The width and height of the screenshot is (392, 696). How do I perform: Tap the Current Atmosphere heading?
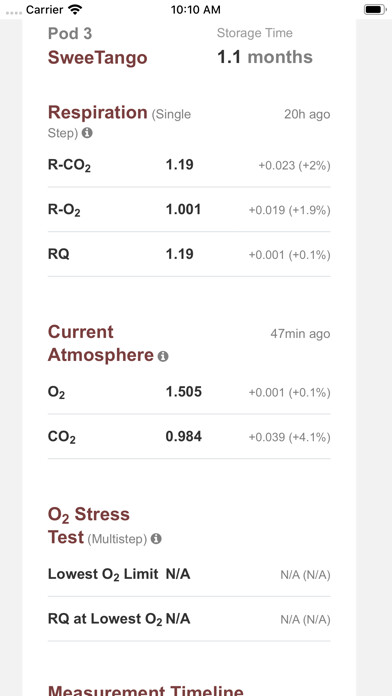101,344
